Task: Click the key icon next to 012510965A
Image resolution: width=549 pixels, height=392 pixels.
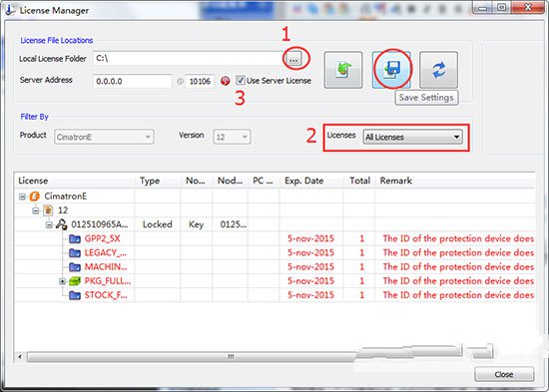Action: (62, 224)
